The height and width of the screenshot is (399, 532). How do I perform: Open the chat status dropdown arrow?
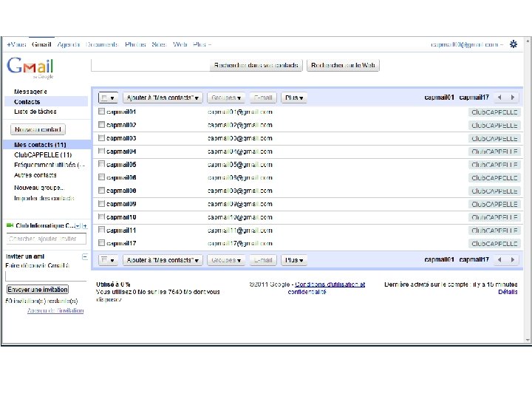click(78, 225)
